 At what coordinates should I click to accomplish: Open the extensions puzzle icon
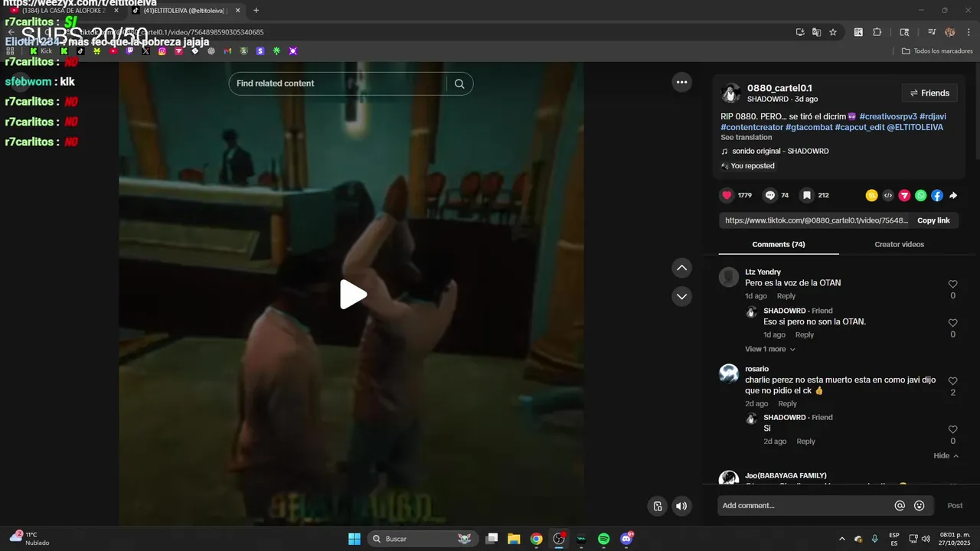click(877, 32)
